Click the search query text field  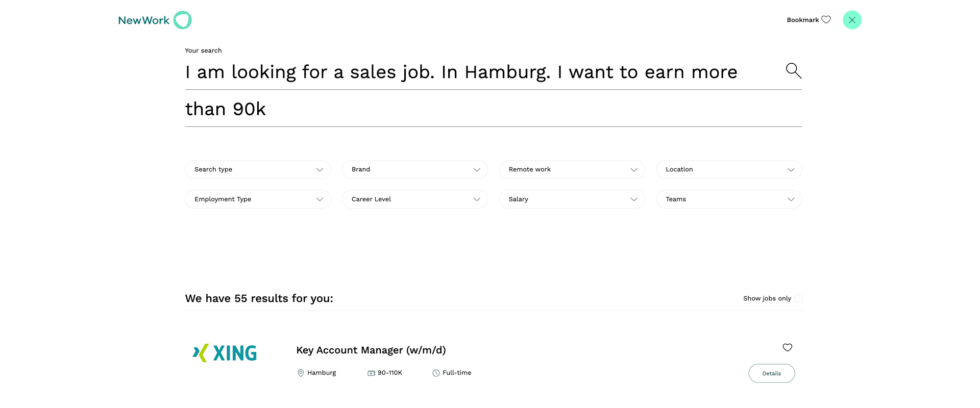pyautogui.click(x=482, y=90)
